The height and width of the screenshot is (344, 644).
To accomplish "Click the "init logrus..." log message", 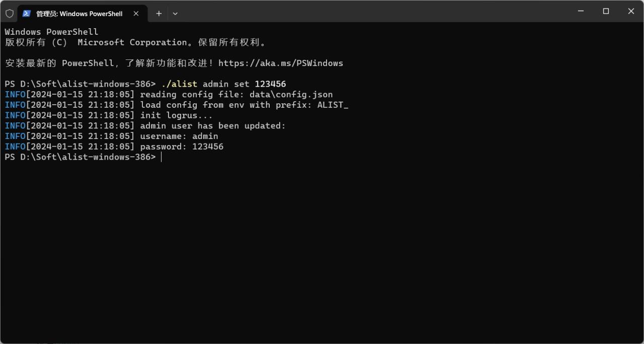I will pos(176,116).
